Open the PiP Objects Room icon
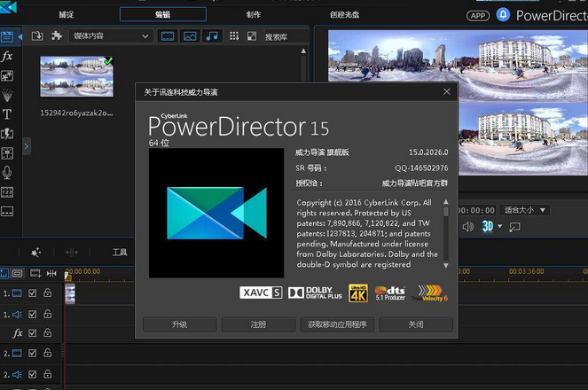The image size is (588, 390). [7, 76]
